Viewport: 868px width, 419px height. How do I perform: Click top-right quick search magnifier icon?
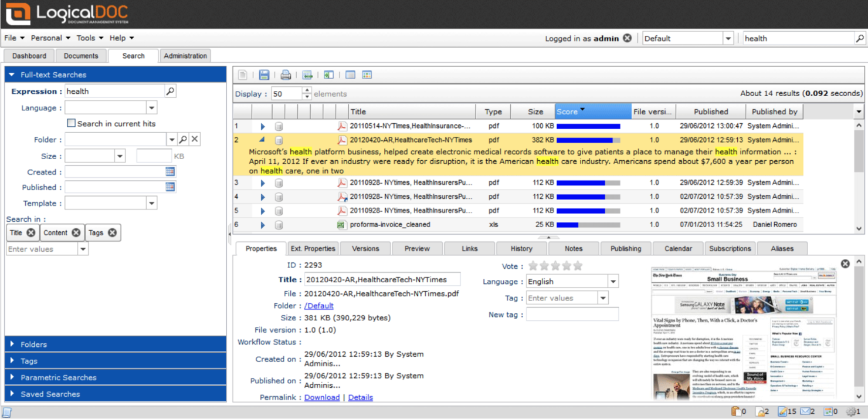[860, 39]
